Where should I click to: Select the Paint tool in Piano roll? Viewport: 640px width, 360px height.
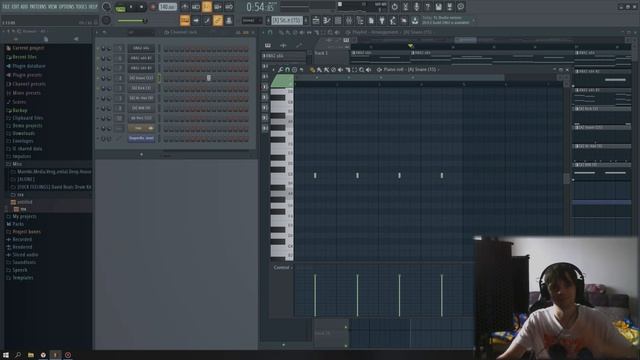[319, 70]
